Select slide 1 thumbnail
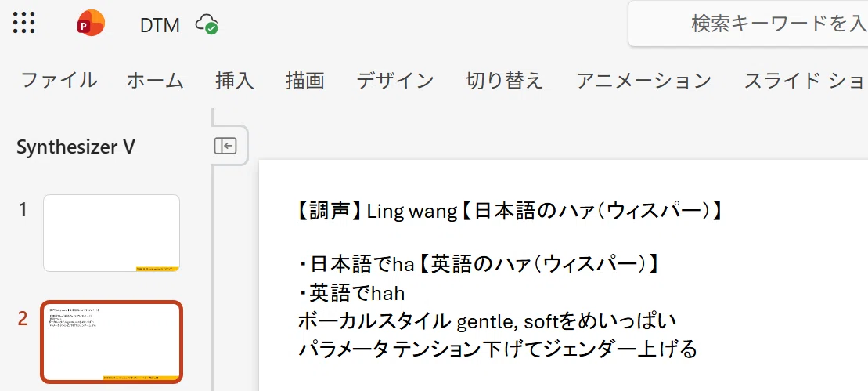 pos(111,234)
